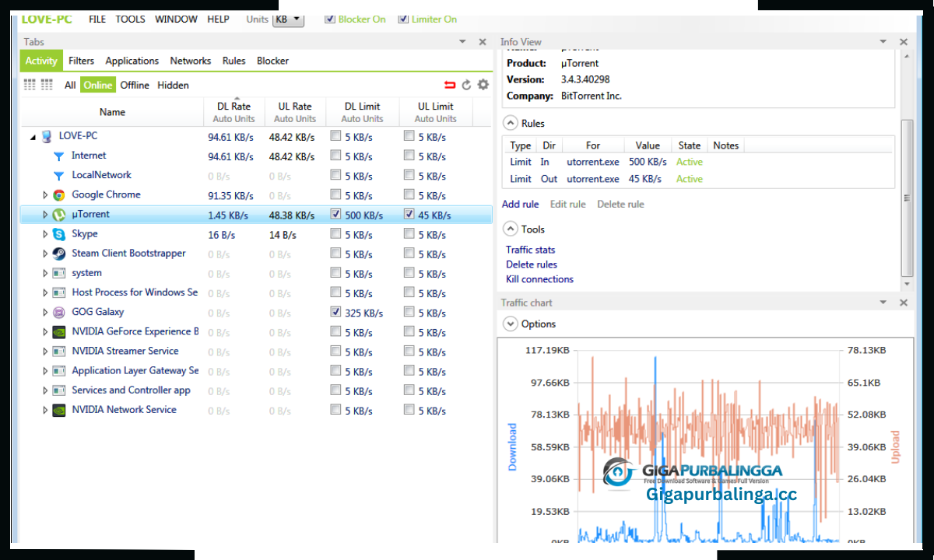Viewport: 934px width, 560px height.
Task: Sort by DL Rate column header
Action: pos(233,111)
